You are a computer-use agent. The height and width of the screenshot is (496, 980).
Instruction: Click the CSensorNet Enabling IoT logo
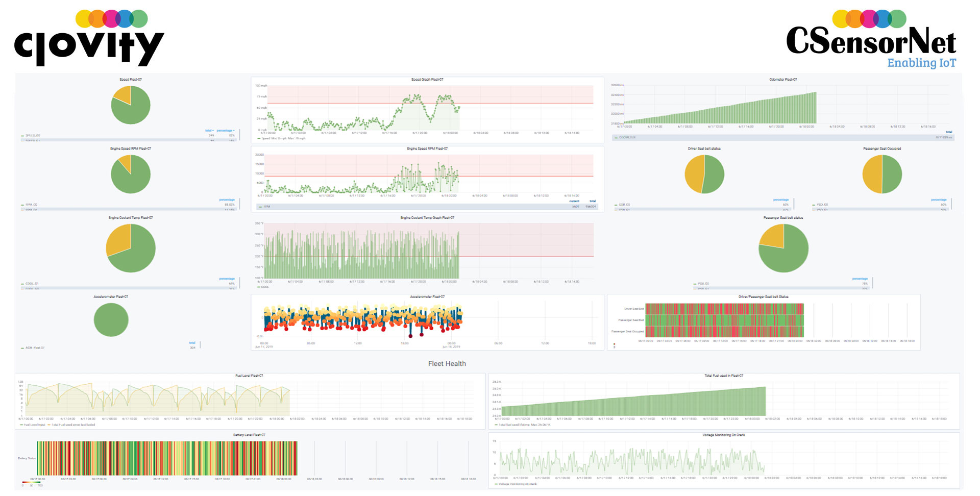871,39
